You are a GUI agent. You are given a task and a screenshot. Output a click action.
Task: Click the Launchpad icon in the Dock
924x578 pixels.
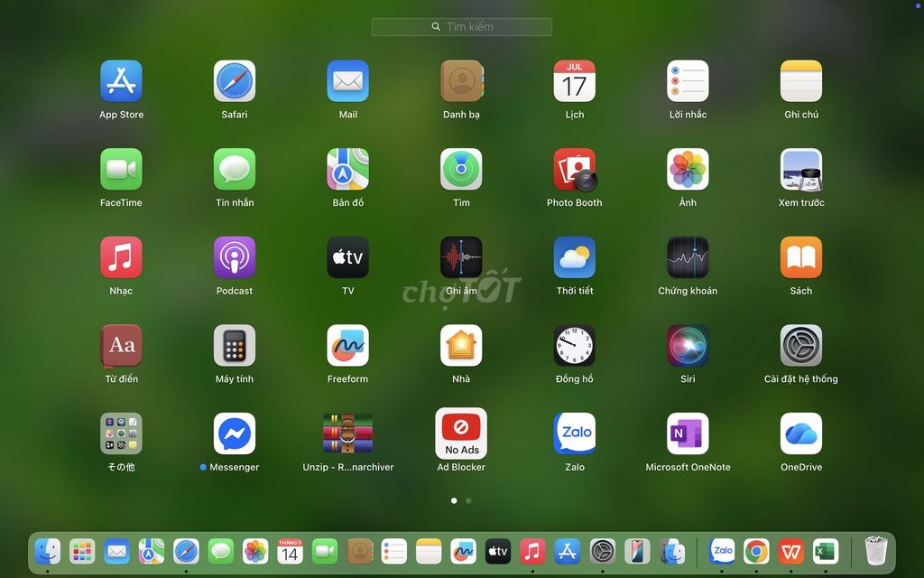click(82, 552)
